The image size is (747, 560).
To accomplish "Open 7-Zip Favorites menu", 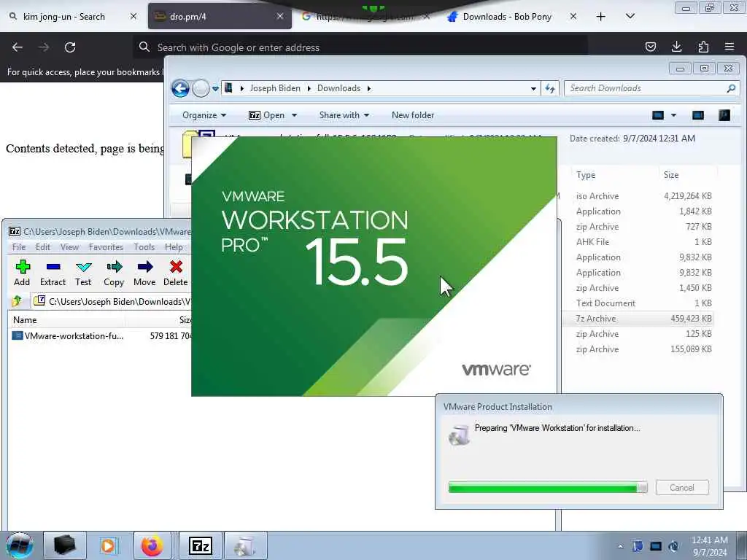I will (x=106, y=247).
